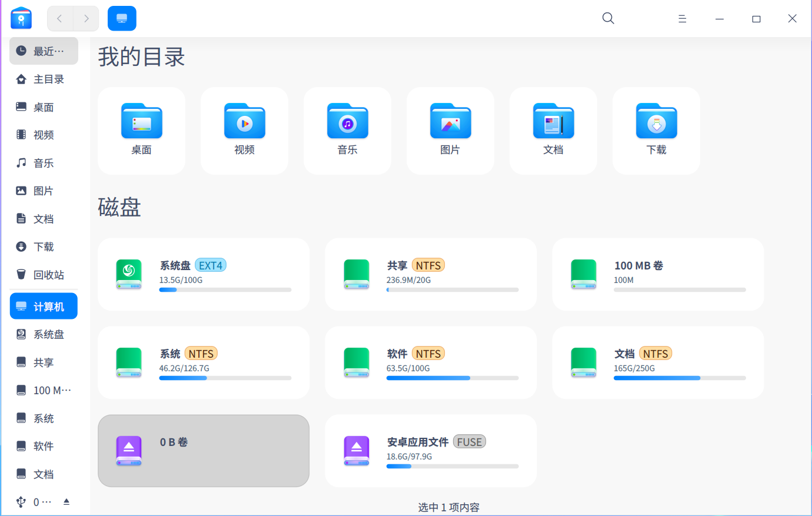The image size is (812, 516).
Task: Select the 文档 NTFS drive card
Action: (x=657, y=362)
